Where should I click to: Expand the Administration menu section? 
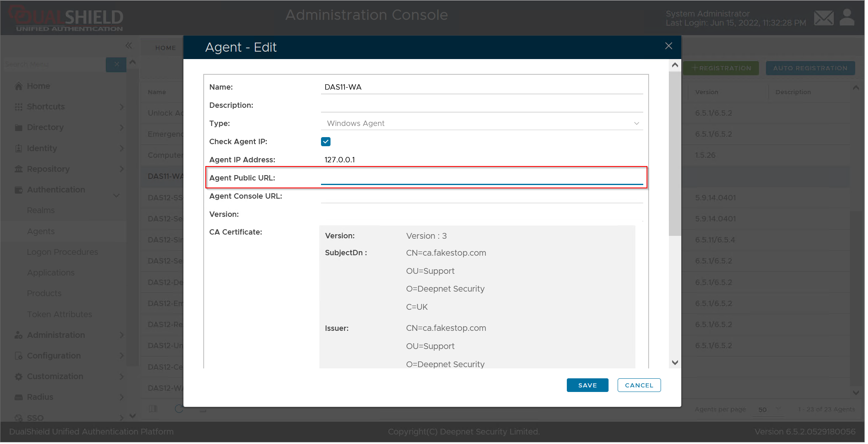point(121,335)
